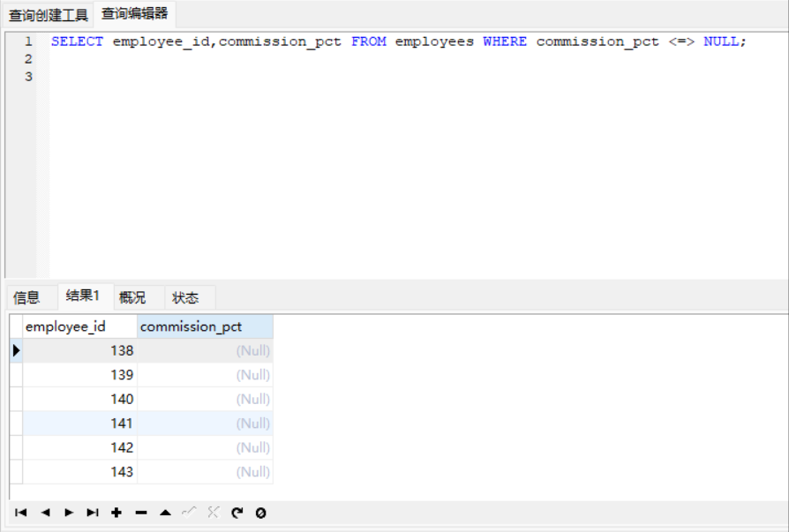
Task: Click the NULL keyword in the query
Action: pyautogui.click(x=721, y=41)
